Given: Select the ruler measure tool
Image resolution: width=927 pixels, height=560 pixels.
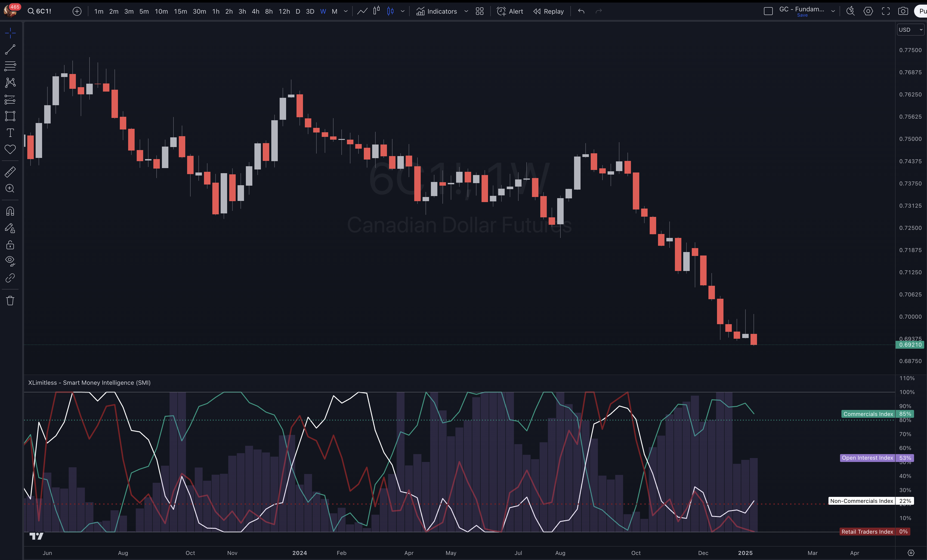Looking at the screenshot, I should pos(10,172).
